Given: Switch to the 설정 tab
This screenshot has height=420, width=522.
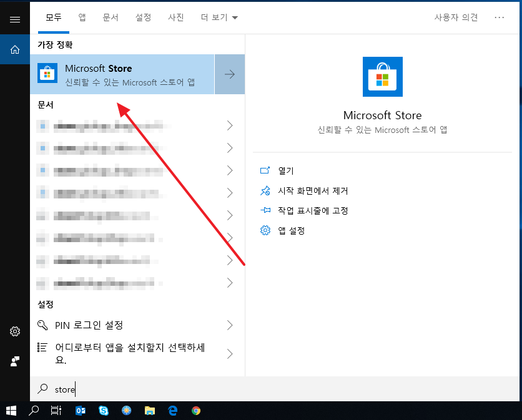Looking at the screenshot, I should coord(144,17).
